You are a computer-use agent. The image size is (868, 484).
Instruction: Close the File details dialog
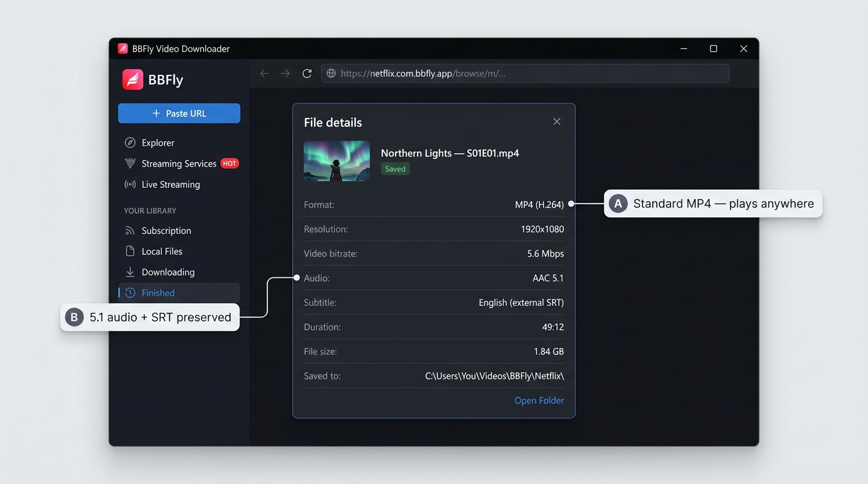pyautogui.click(x=556, y=122)
